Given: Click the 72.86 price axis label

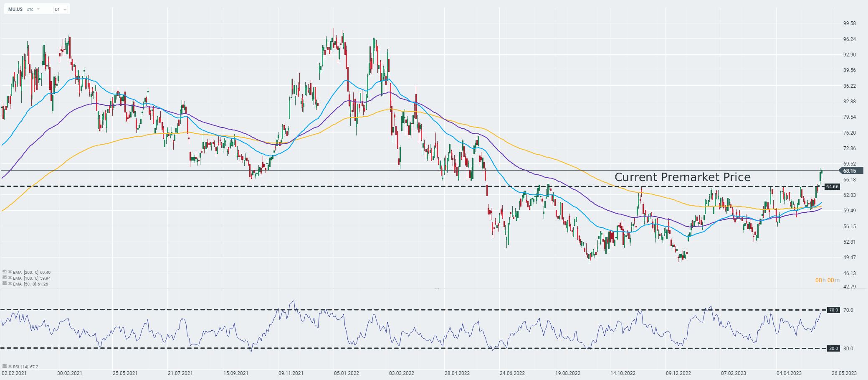Looking at the screenshot, I should point(850,148).
